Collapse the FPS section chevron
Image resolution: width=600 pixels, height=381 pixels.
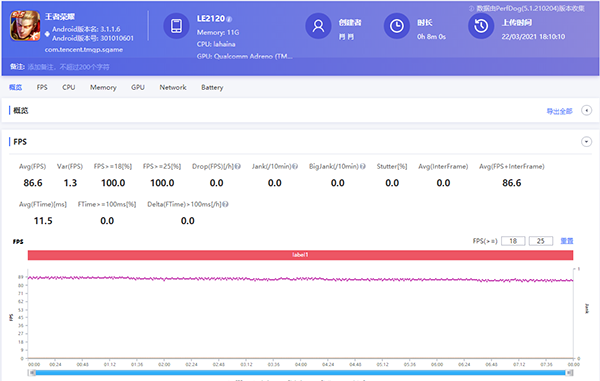coord(586,142)
